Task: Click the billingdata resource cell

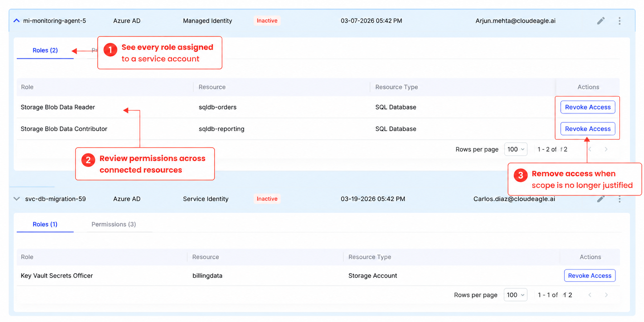Action: (x=207, y=276)
